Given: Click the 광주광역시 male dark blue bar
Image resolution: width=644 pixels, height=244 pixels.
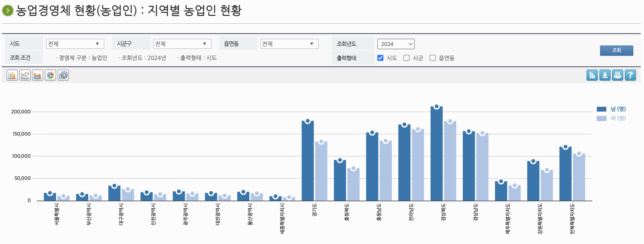Looking at the screenshot, I should [x=179, y=196].
